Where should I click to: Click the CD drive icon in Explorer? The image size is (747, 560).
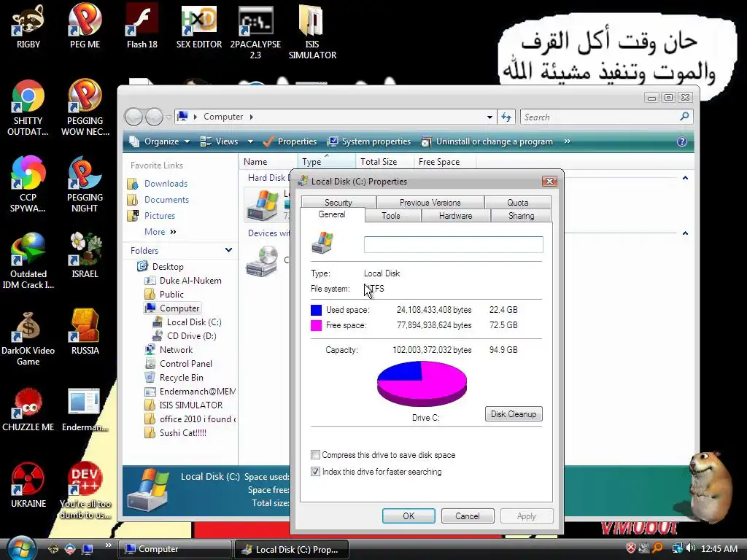pyautogui.click(x=262, y=261)
